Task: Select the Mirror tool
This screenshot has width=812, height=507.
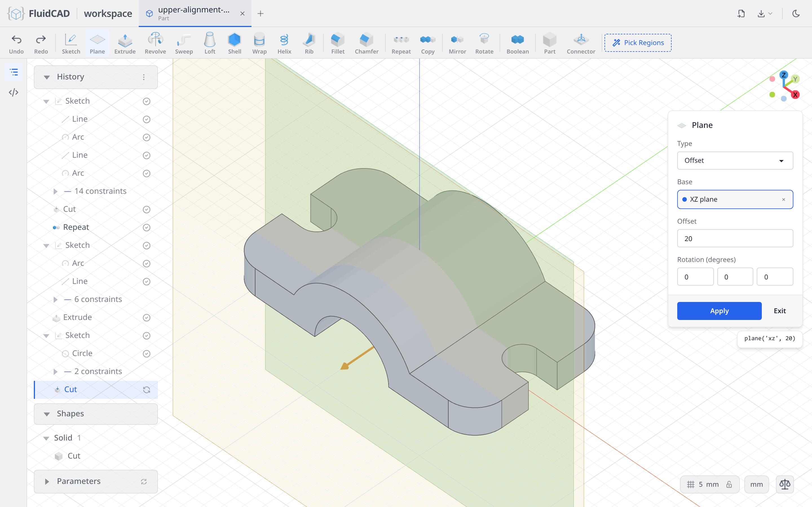Action: 457,43
